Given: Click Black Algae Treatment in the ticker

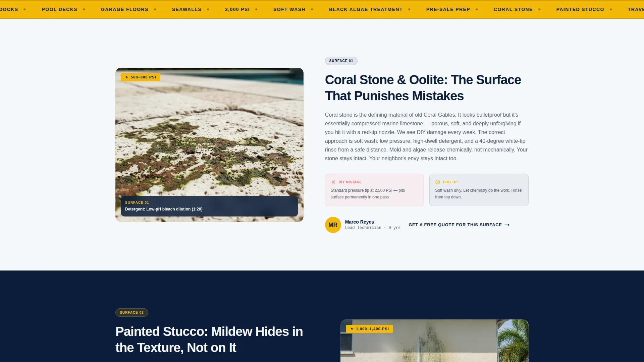Looking at the screenshot, I should pos(366,9).
